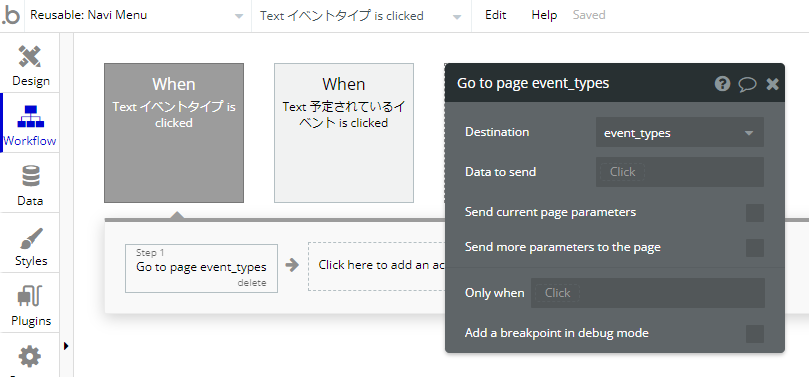Click the Bubble logo icon

(11, 16)
